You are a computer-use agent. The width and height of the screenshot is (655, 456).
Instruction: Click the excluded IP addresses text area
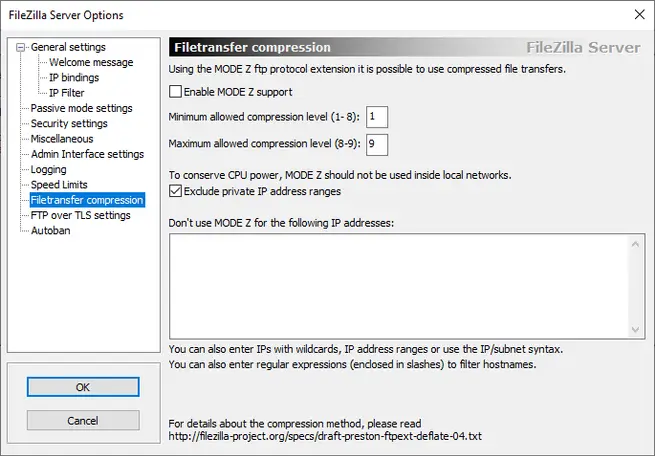[x=400, y=287]
